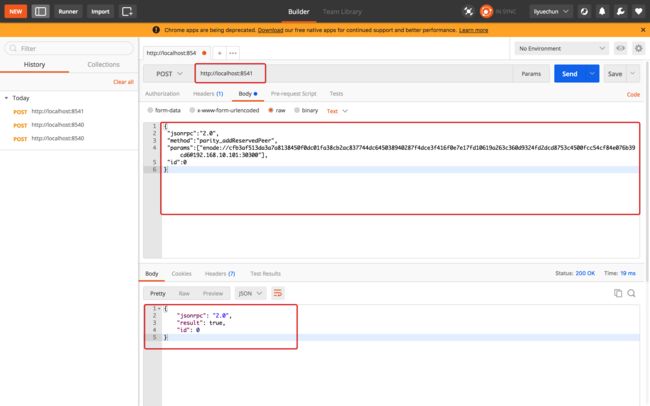The image size is (650, 406).
Task: Click the NEW button
Action: (x=16, y=11)
